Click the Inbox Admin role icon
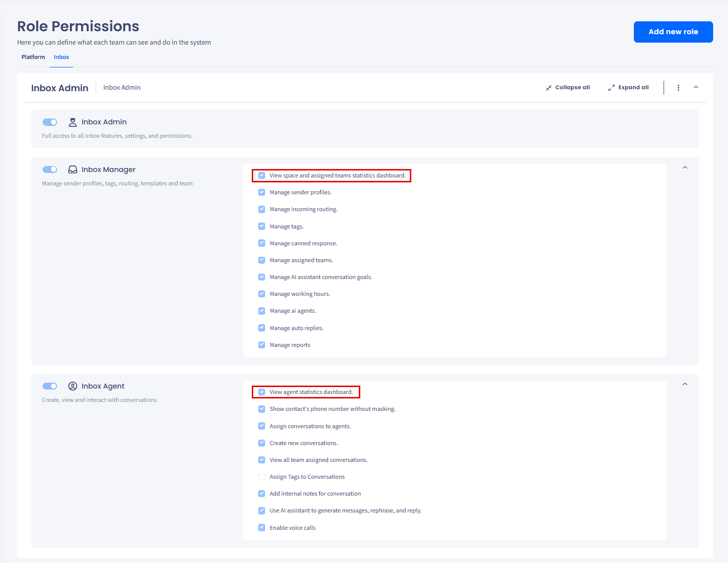This screenshot has height=563, width=728. click(x=72, y=122)
